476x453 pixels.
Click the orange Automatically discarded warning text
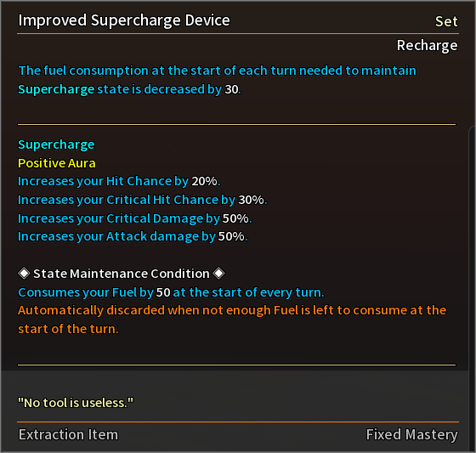[x=232, y=320]
